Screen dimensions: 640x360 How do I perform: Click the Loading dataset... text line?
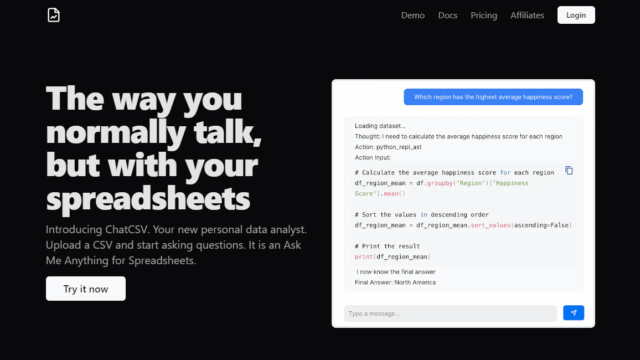pyautogui.click(x=380, y=126)
